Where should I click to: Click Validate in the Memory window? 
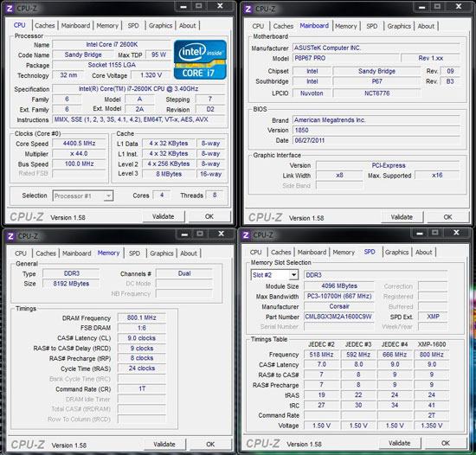[164, 445]
